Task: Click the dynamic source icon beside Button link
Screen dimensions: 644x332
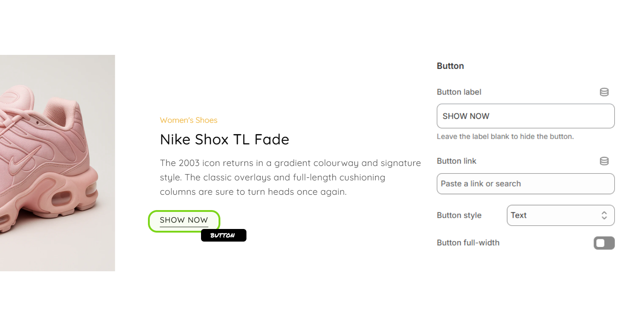Action: (x=604, y=161)
